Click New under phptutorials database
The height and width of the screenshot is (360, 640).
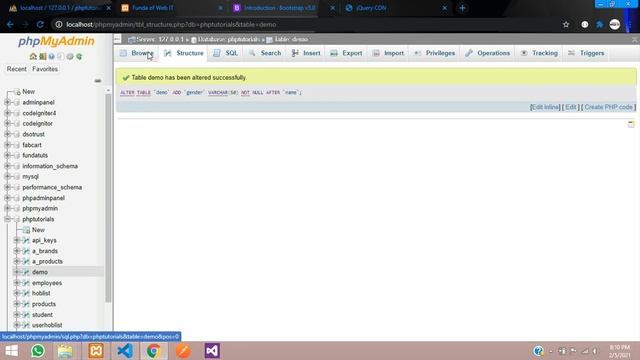(x=38, y=230)
